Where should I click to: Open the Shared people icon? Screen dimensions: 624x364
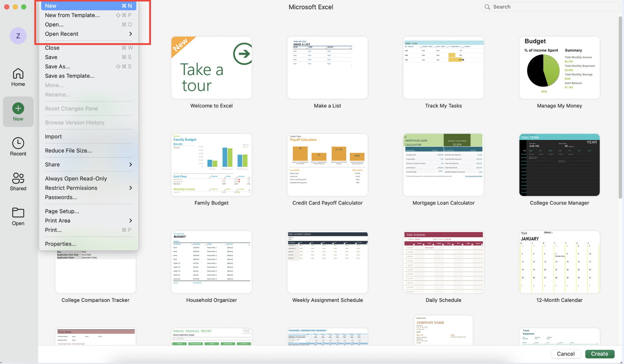point(18,178)
